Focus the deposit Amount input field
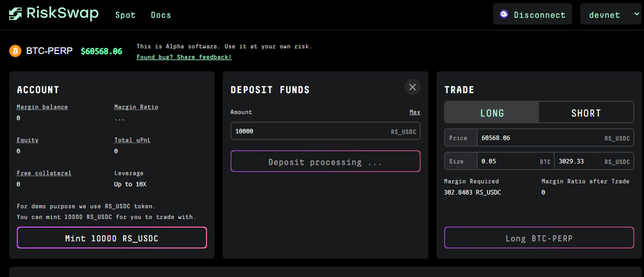This screenshot has width=644, height=277. (325, 131)
